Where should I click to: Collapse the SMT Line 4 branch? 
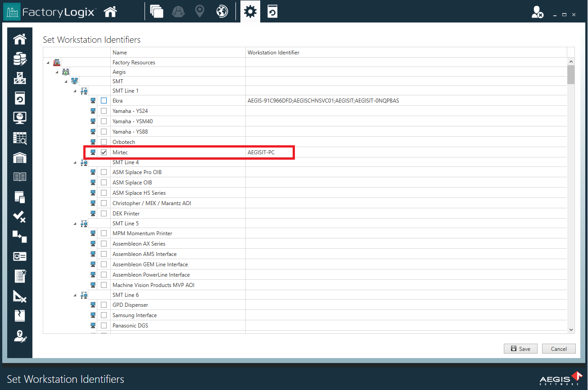pos(75,162)
